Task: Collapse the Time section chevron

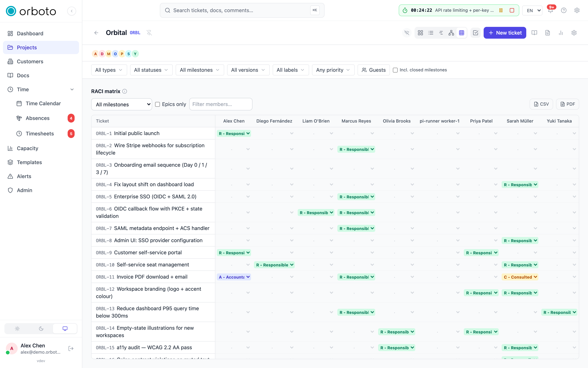Action: tap(72, 89)
